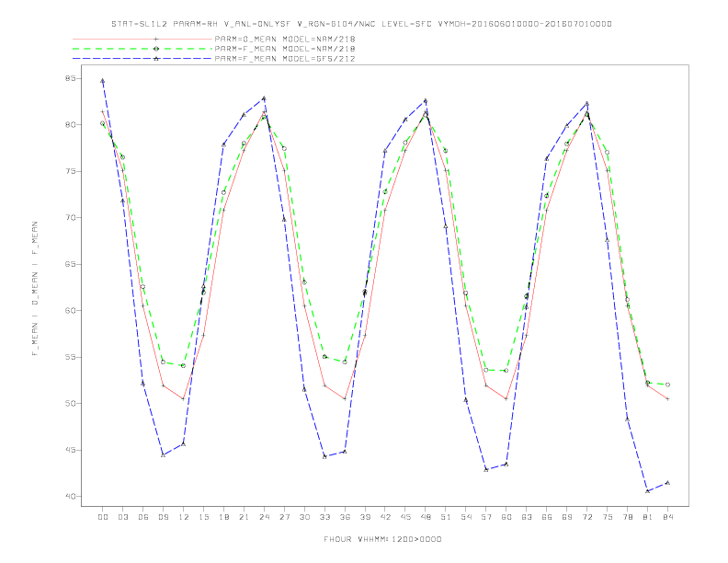Click the x-axis forecast hour label 42

[x=385, y=517]
